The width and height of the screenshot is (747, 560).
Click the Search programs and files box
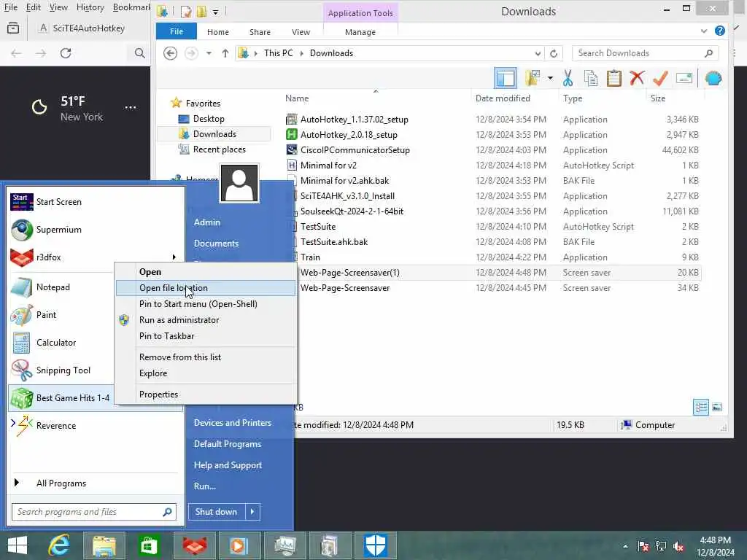(94, 512)
